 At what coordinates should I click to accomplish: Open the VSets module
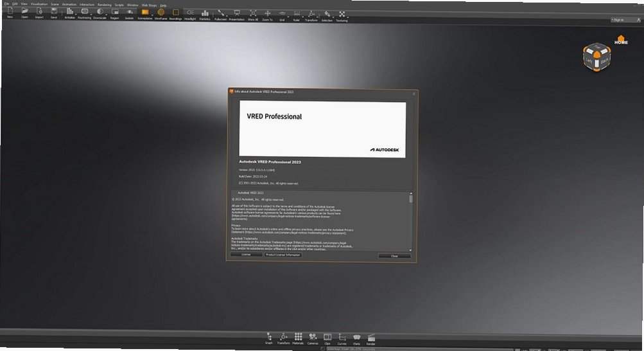pyautogui.click(x=356, y=339)
